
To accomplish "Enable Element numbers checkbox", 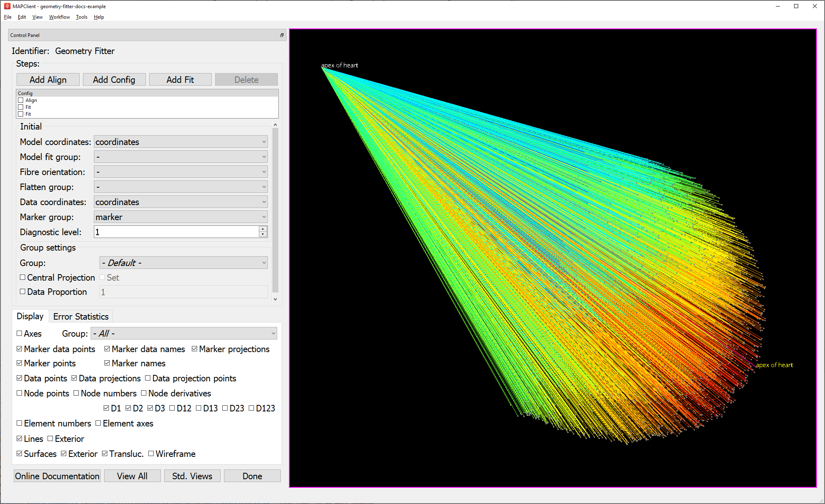I will (x=20, y=423).
